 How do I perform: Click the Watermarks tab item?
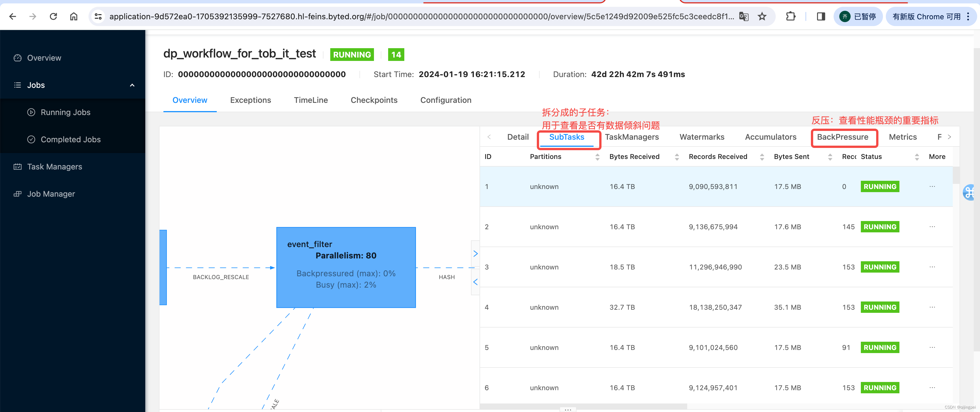(x=702, y=137)
